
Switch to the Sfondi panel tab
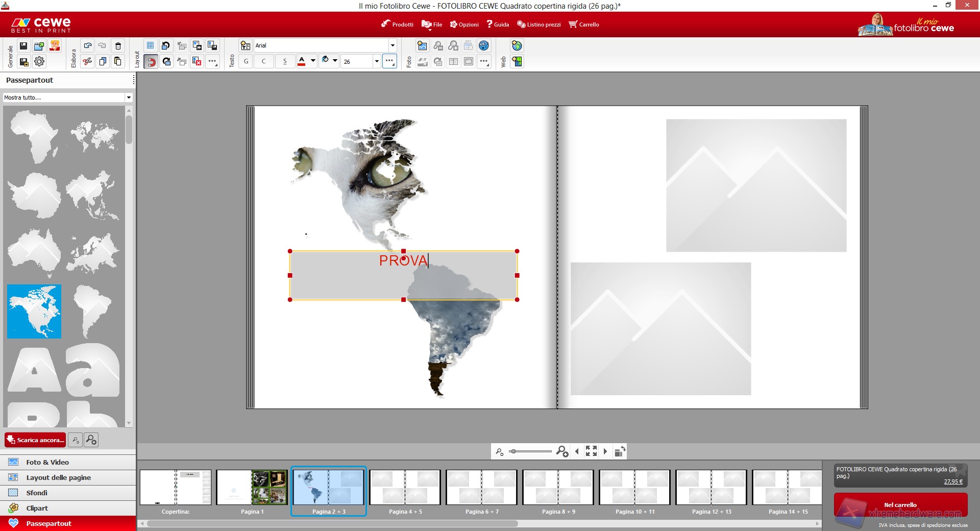tap(37, 493)
